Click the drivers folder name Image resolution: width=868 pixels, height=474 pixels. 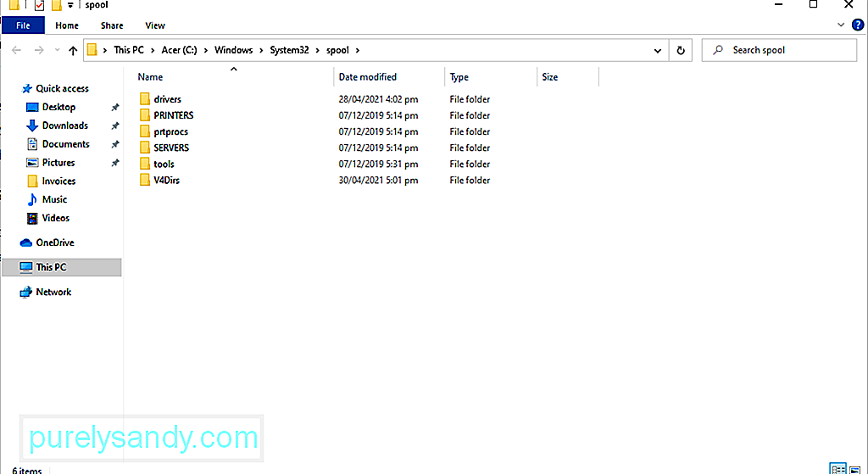(167, 99)
